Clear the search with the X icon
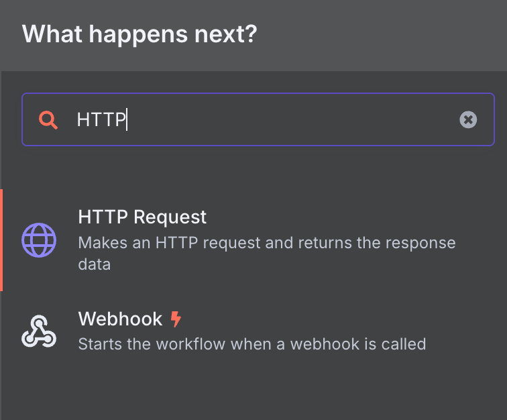The image size is (507, 420). point(468,119)
